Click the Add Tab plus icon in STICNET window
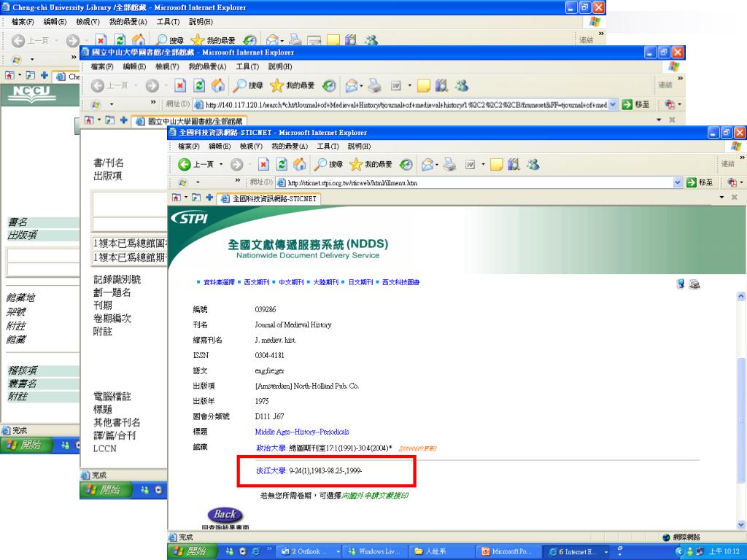The width and height of the screenshot is (747, 560). [x=209, y=197]
